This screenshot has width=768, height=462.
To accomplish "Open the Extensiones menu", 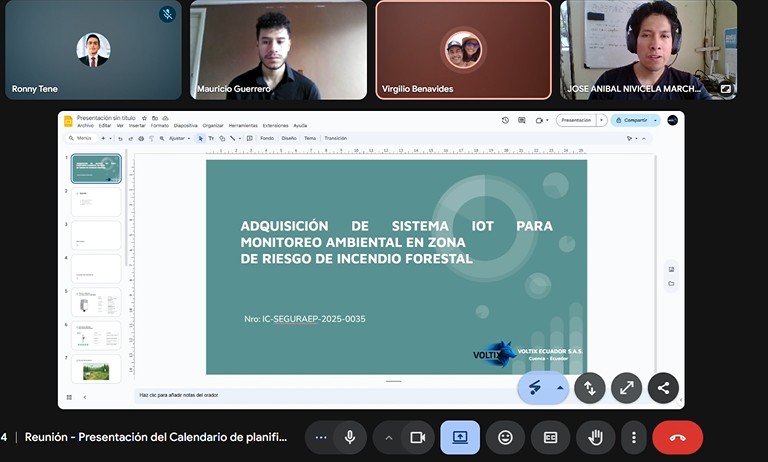I will tap(276, 126).
